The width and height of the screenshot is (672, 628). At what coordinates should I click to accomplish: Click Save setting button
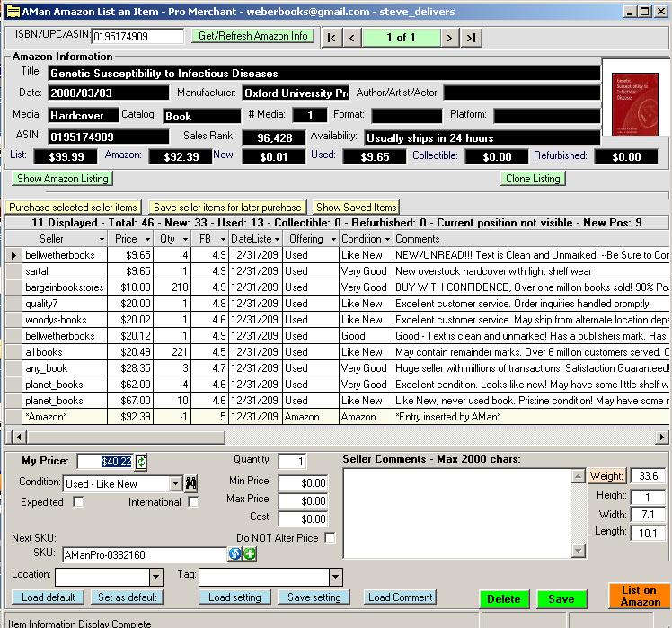click(x=314, y=597)
